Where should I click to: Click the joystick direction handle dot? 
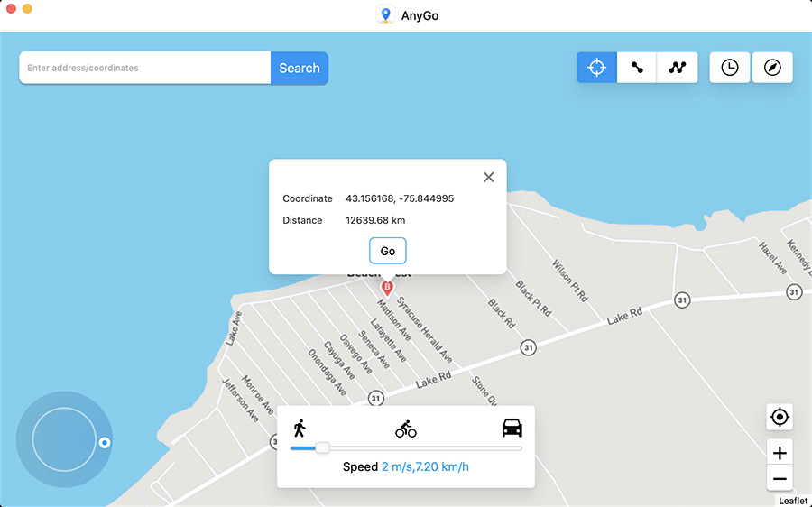[x=105, y=443]
